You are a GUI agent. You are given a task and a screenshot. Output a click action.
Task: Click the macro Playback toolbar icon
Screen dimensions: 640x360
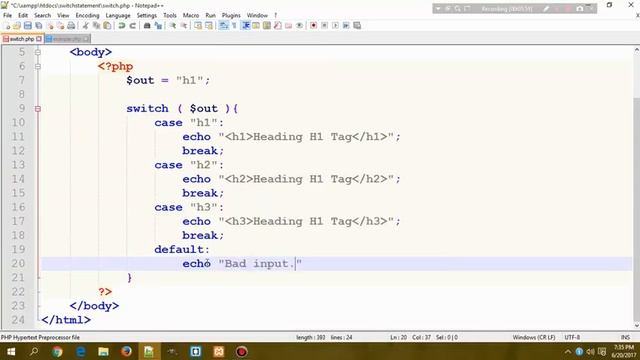[x=335, y=26]
